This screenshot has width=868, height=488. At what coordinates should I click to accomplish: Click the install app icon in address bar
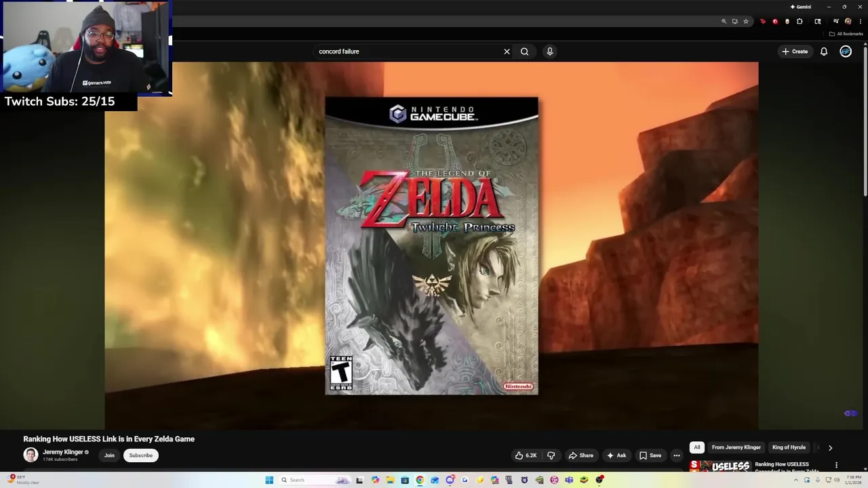point(735,22)
